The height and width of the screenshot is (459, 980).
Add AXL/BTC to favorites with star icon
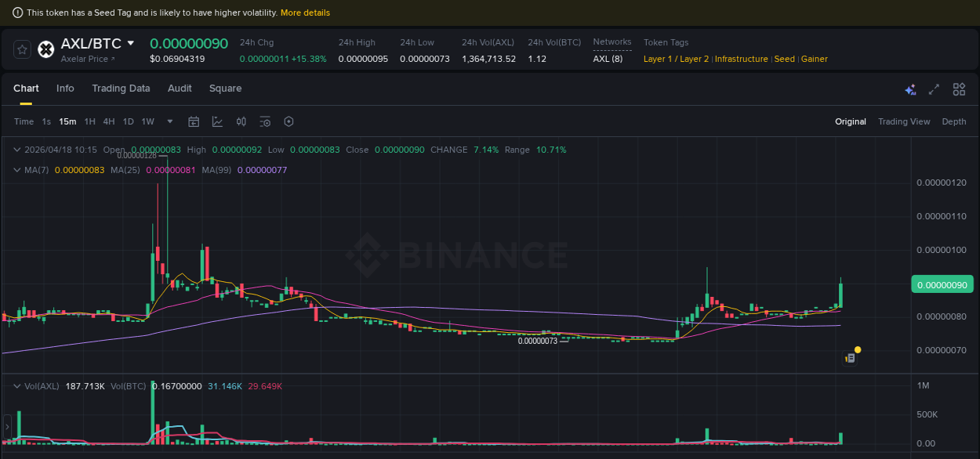23,49
